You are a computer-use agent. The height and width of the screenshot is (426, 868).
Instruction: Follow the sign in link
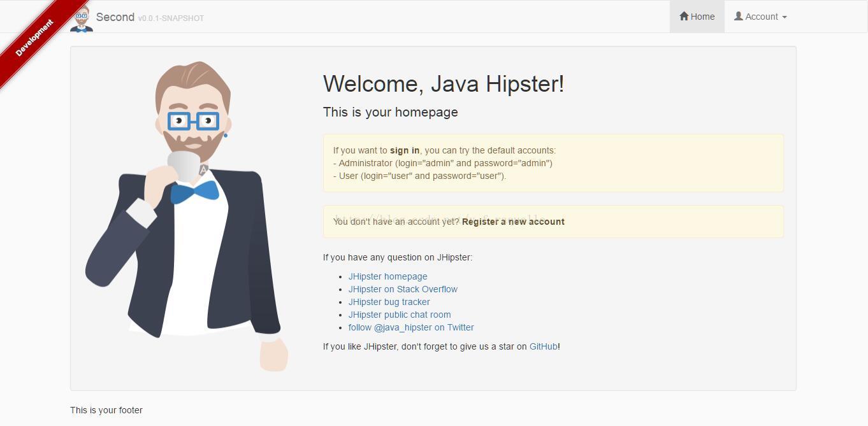coord(405,150)
